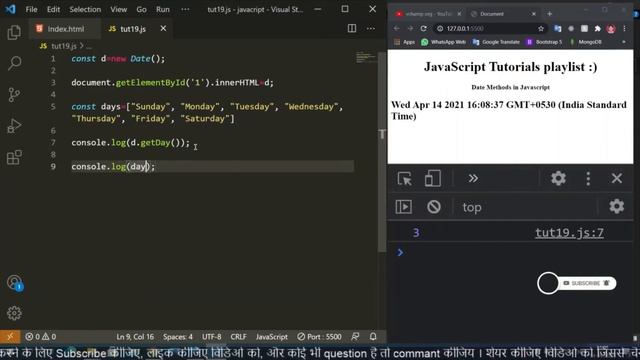Open DevTools customize three-dot menu
The height and width of the screenshot is (360, 640).
(x=588, y=178)
